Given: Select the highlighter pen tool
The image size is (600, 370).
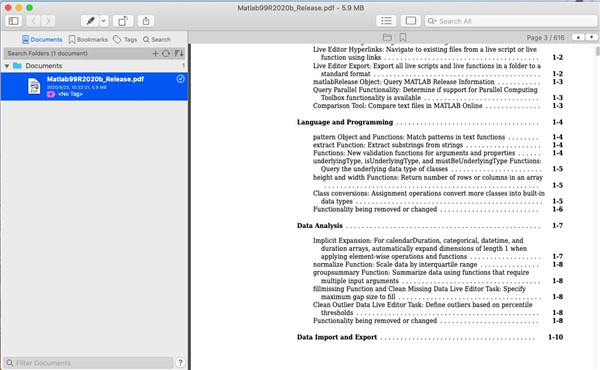Looking at the screenshot, I should click(x=90, y=21).
